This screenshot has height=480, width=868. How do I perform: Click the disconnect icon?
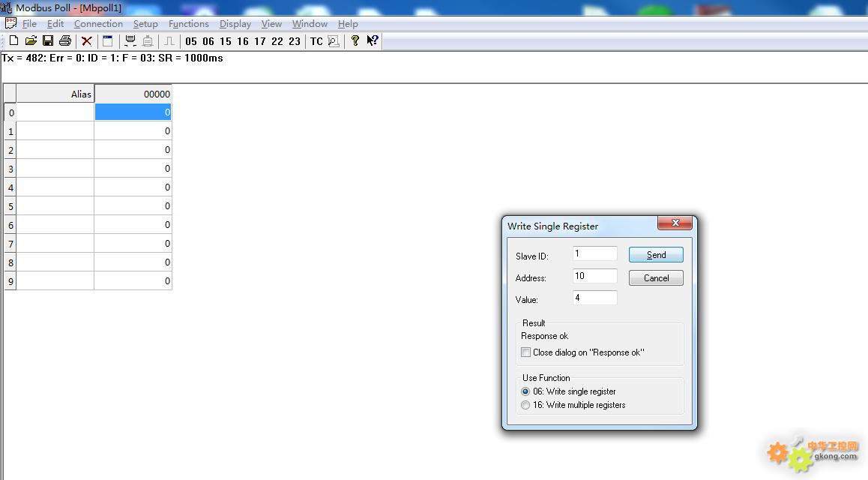tap(148, 41)
